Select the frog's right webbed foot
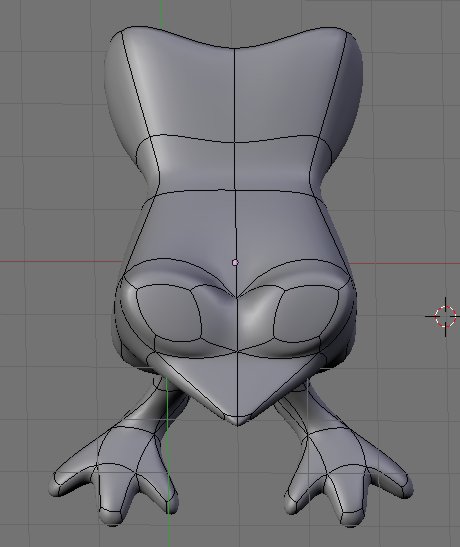460x547 pixels. click(x=349, y=476)
